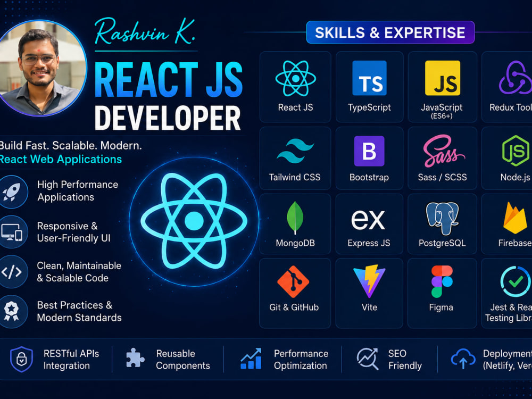
Task: Click the code brackets icon
Action: [x=12, y=272]
